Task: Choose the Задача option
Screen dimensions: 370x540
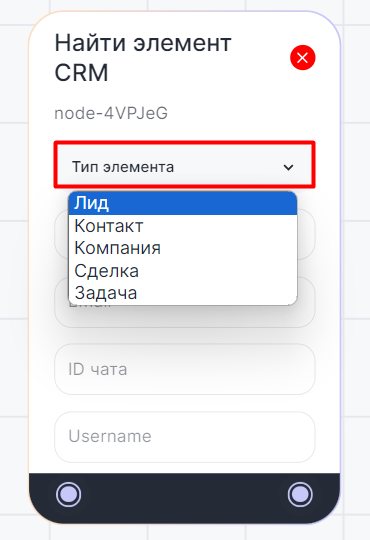Action: [183, 293]
